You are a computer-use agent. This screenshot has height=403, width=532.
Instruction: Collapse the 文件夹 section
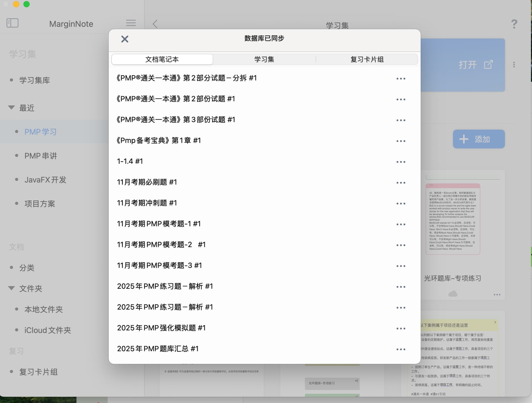pos(11,288)
